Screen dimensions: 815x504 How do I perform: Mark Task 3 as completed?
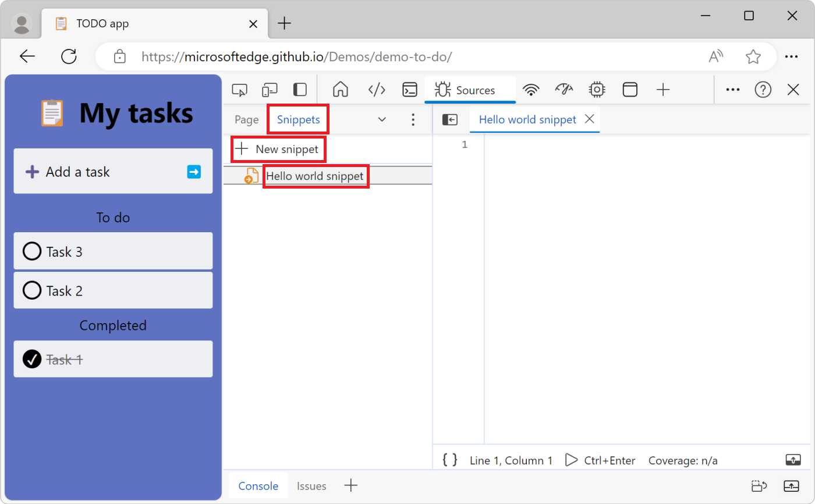tap(32, 251)
